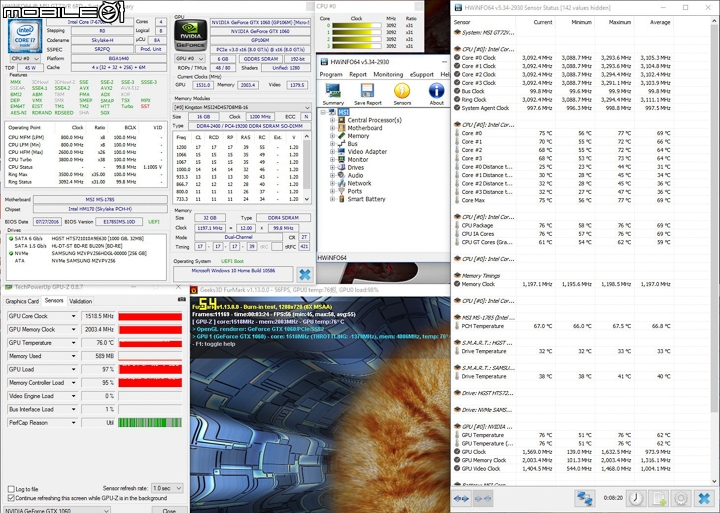The height and width of the screenshot is (513, 720).
Task: Click the BIOS Version field E1785IMS.10D
Action: click(x=118, y=222)
